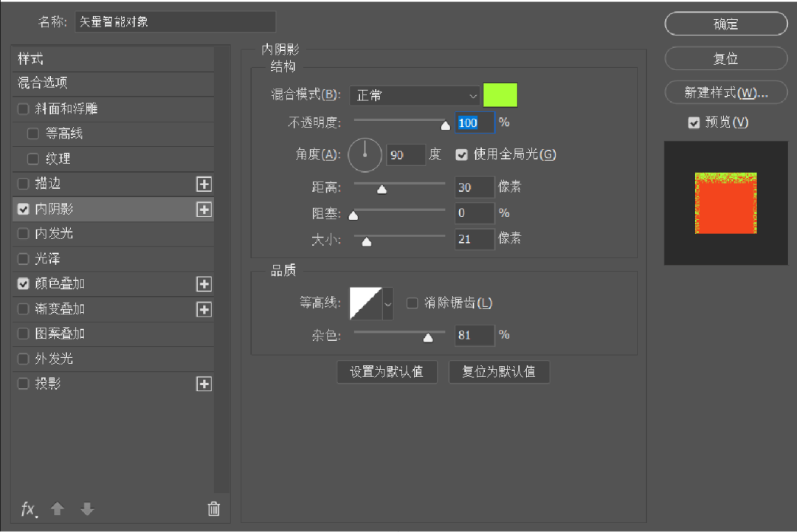Select 混合选项 in the styles list
Viewport: 797px width, 532px height.
(x=43, y=83)
